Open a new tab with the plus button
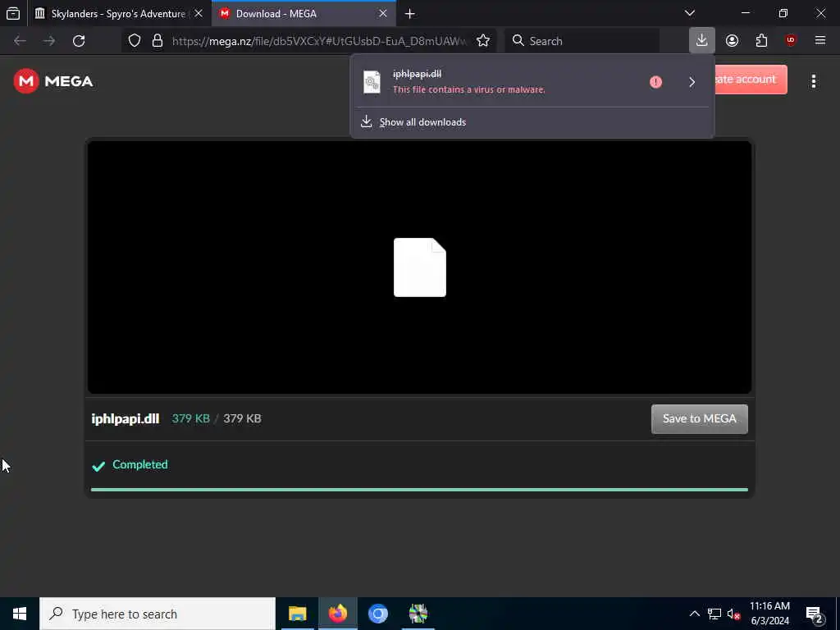This screenshot has width=840, height=630. 410,14
